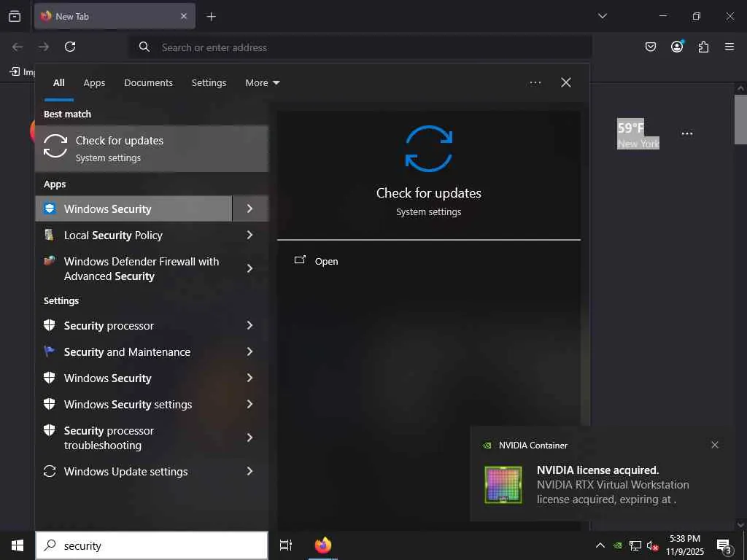This screenshot has height=560, width=747.
Task: Open weather widget ellipsis menu
Action: tap(687, 134)
